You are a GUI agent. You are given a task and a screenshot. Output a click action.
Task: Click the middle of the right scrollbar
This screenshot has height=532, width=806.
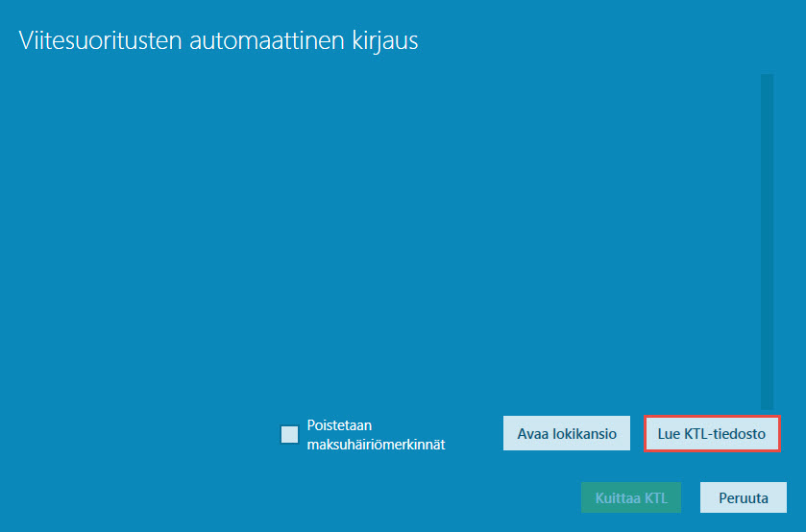767,242
